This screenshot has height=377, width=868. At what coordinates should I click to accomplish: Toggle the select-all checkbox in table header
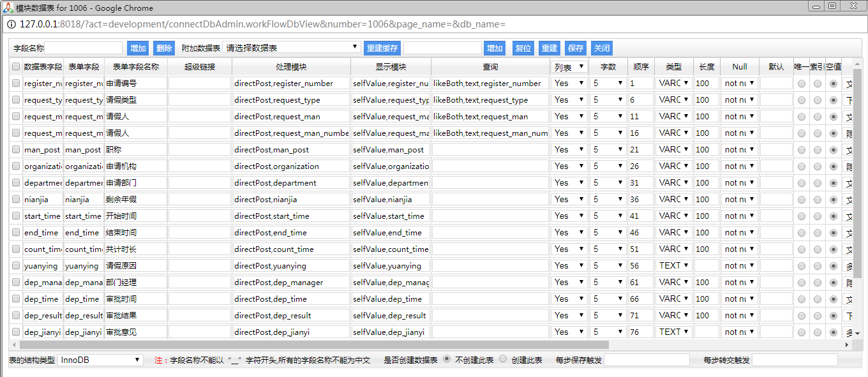click(x=16, y=66)
